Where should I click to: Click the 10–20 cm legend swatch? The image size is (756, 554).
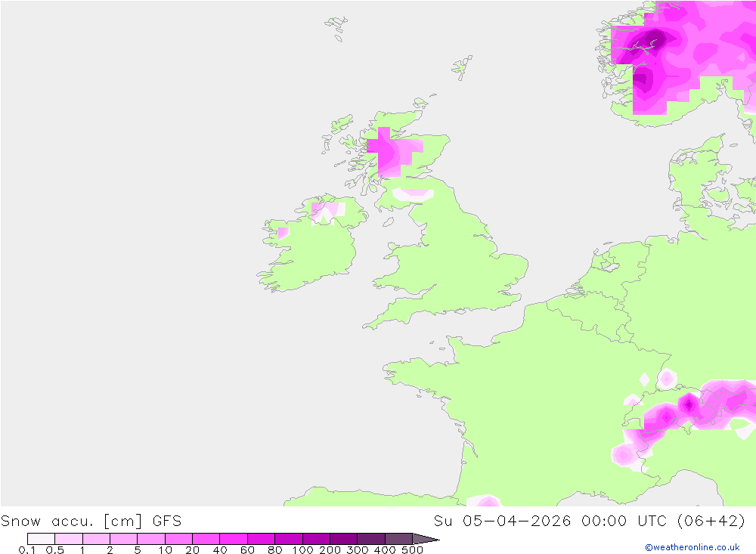tap(179, 539)
